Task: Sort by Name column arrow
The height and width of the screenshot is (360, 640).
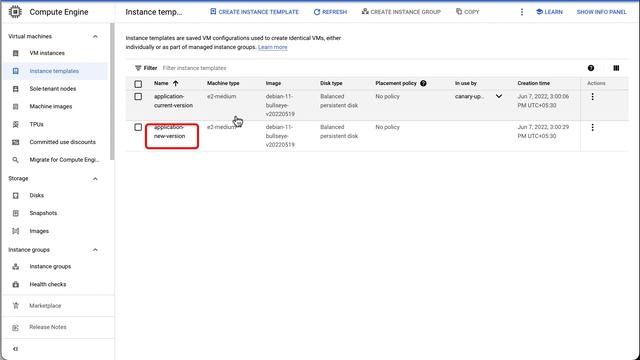Action: point(176,83)
